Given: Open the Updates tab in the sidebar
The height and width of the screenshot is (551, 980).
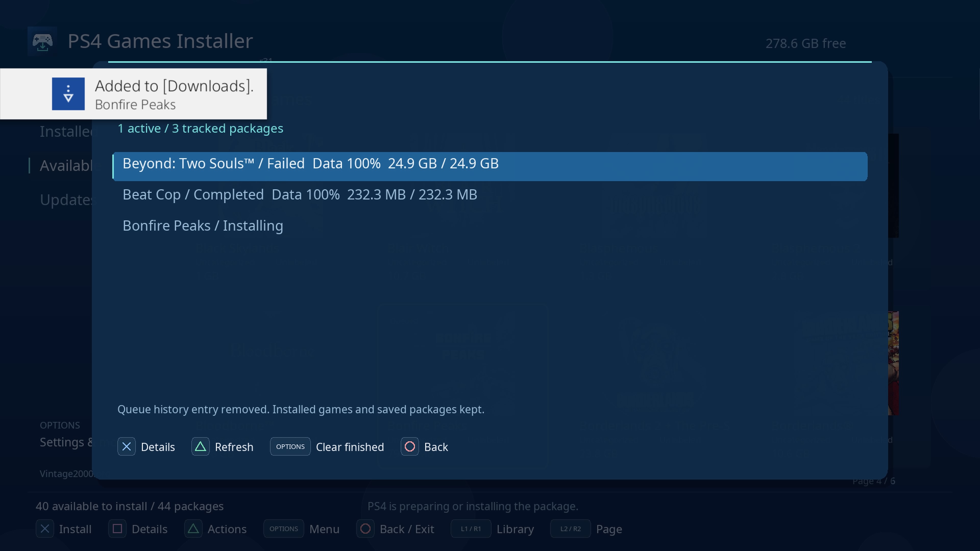Looking at the screenshot, I should click(x=66, y=200).
